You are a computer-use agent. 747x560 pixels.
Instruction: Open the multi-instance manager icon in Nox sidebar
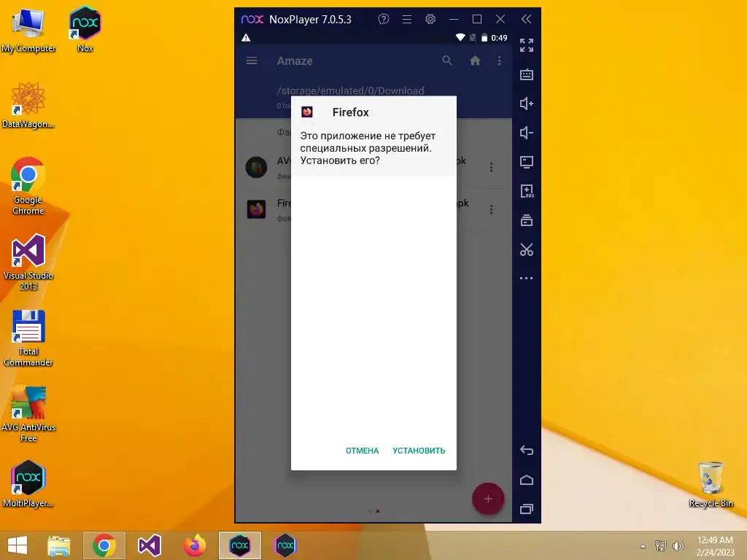click(x=527, y=220)
